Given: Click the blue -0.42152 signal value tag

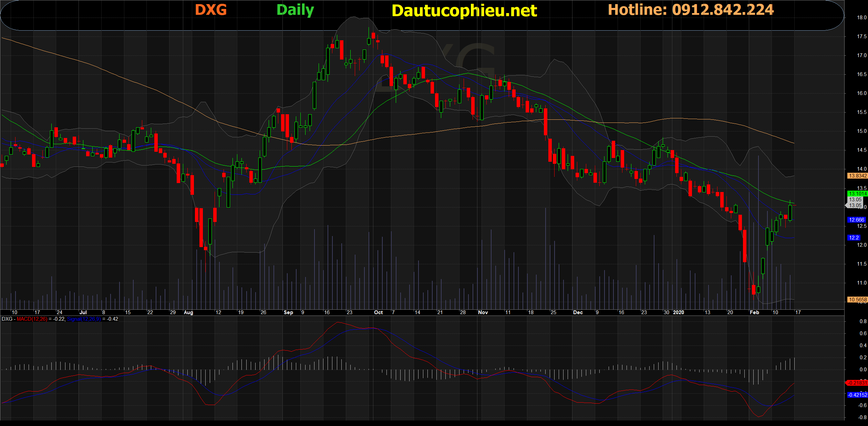Looking at the screenshot, I should click(857, 395).
